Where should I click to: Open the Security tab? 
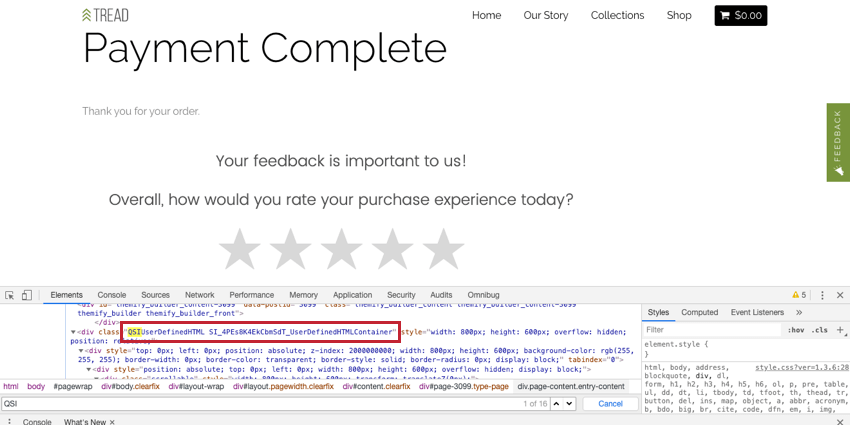[x=401, y=295]
